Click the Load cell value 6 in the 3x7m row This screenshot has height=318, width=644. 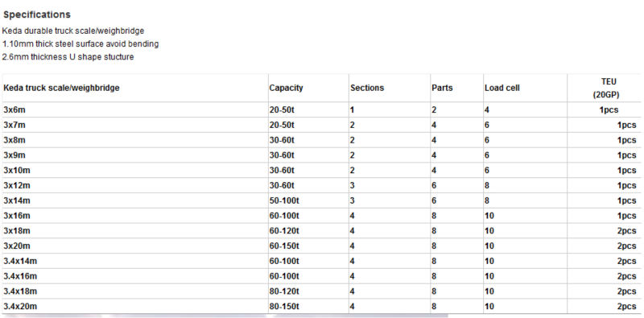click(x=487, y=125)
